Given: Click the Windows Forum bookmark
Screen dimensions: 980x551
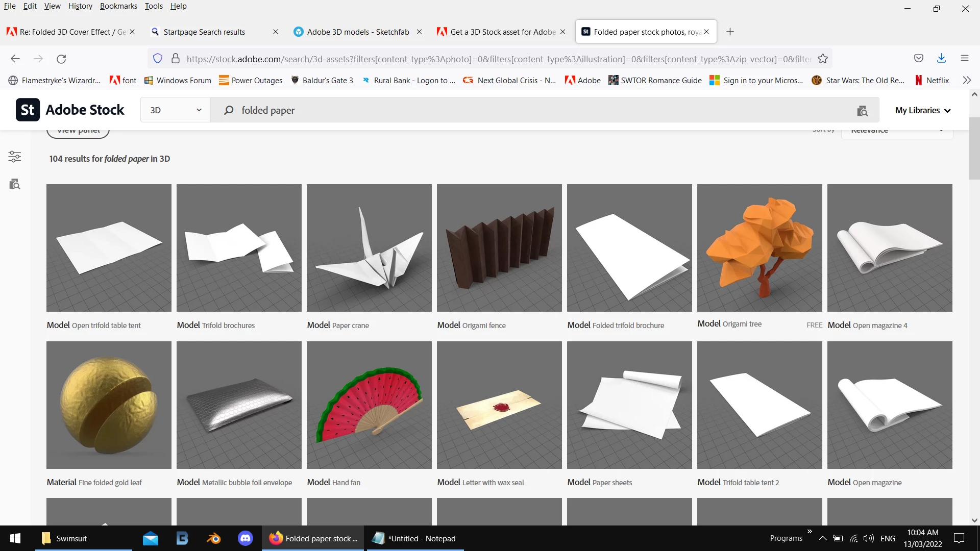Looking at the screenshot, I should coord(178,80).
